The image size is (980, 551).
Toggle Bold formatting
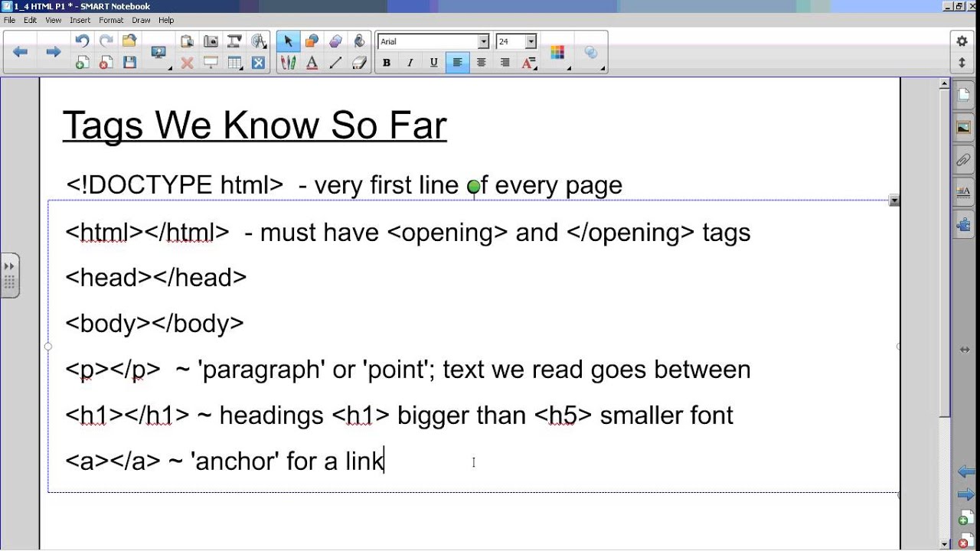[387, 63]
